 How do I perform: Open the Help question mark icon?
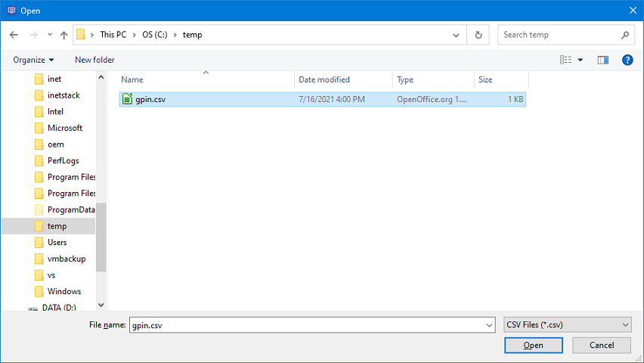(x=627, y=60)
